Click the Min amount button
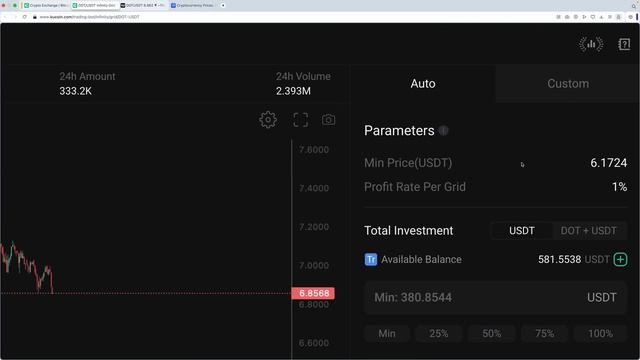Viewport: 640px width, 360px height. pos(387,333)
